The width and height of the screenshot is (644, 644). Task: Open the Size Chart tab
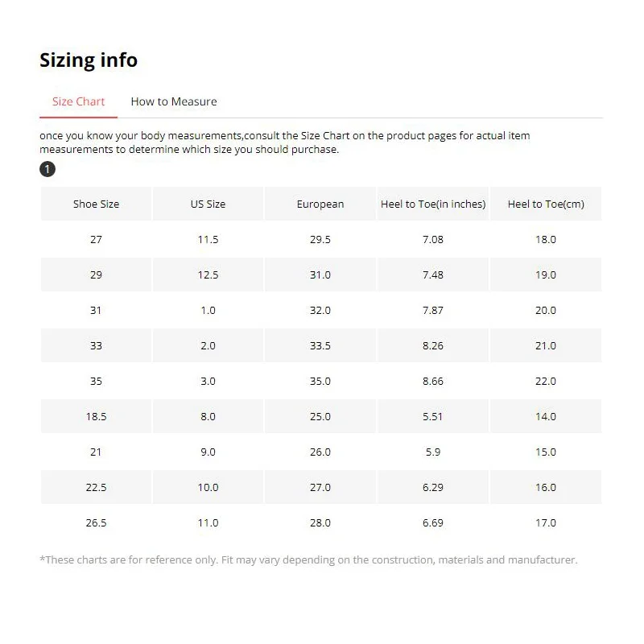coord(78,101)
